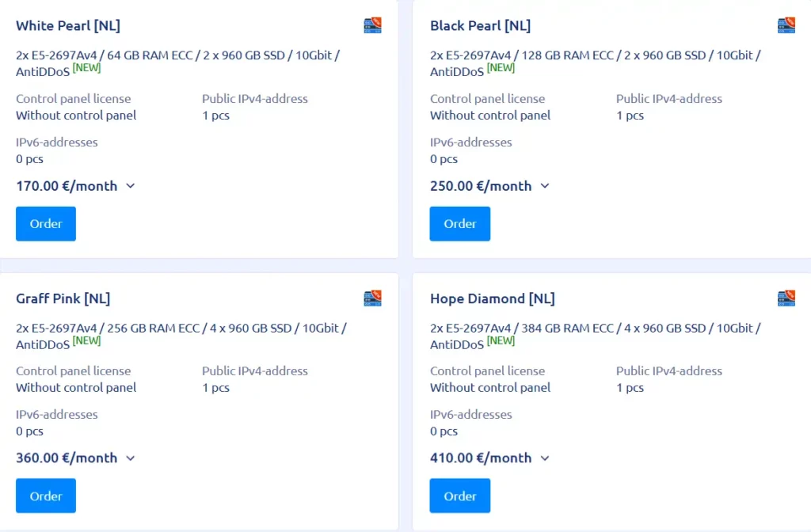Click the NEW badge on Hope Diamond card
The width and height of the screenshot is (811, 532).
tap(501, 340)
